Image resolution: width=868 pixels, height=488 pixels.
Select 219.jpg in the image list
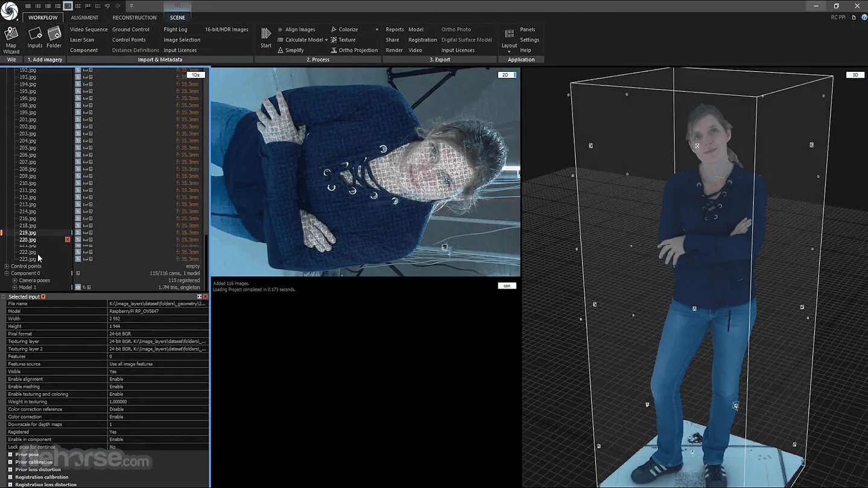28,233
